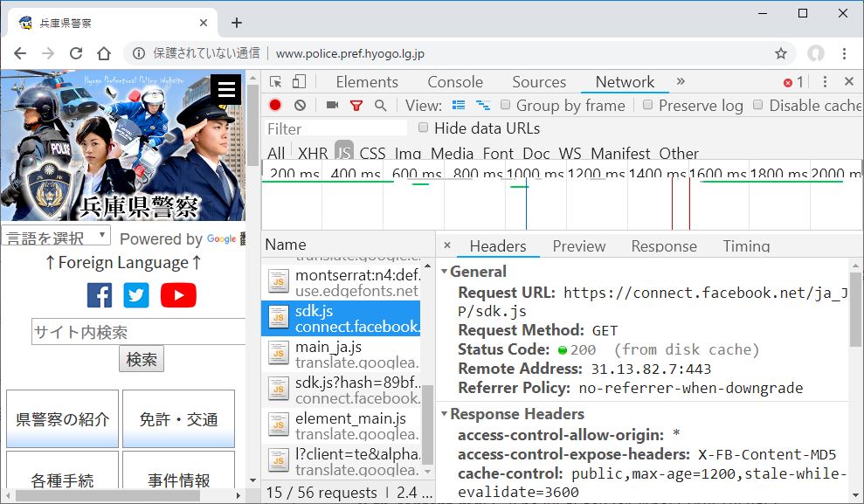Filter requests by Font type
864x504 pixels.
pos(498,153)
